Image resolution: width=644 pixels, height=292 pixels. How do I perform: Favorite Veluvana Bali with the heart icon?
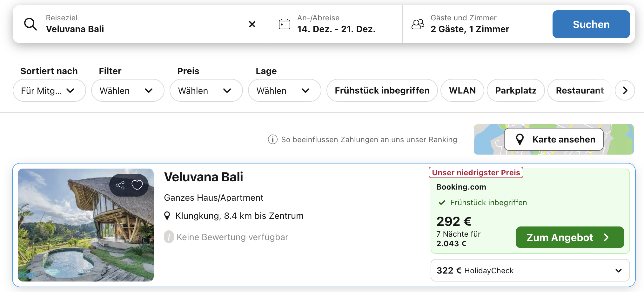click(x=137, y=184)
